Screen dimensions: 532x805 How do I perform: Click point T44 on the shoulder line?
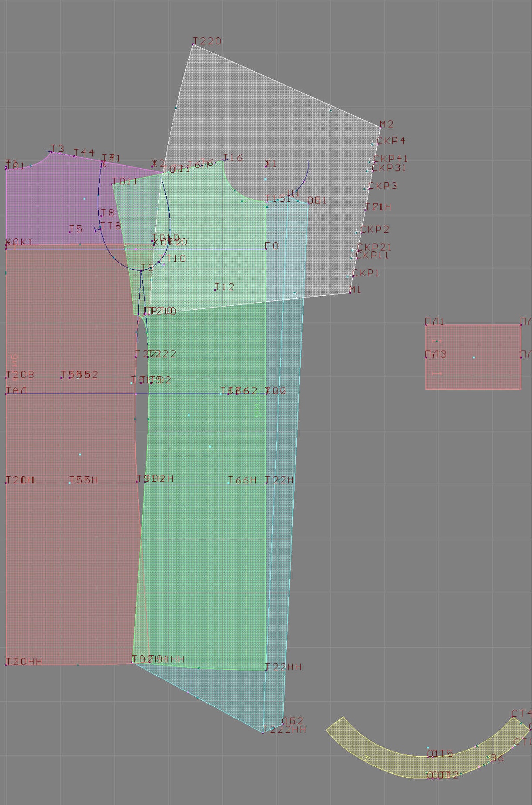point(74,156)
